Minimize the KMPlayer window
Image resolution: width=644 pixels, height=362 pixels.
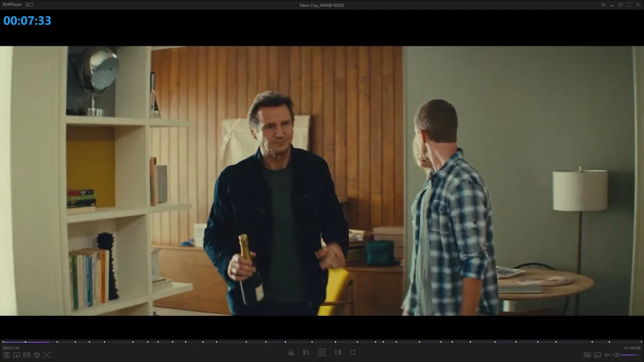point(612,5)
